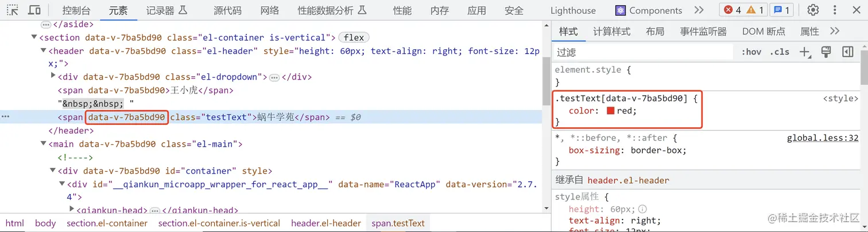Open the 源代码 tab
This screenshot has width=868, height=232.
tap(227, 10)
